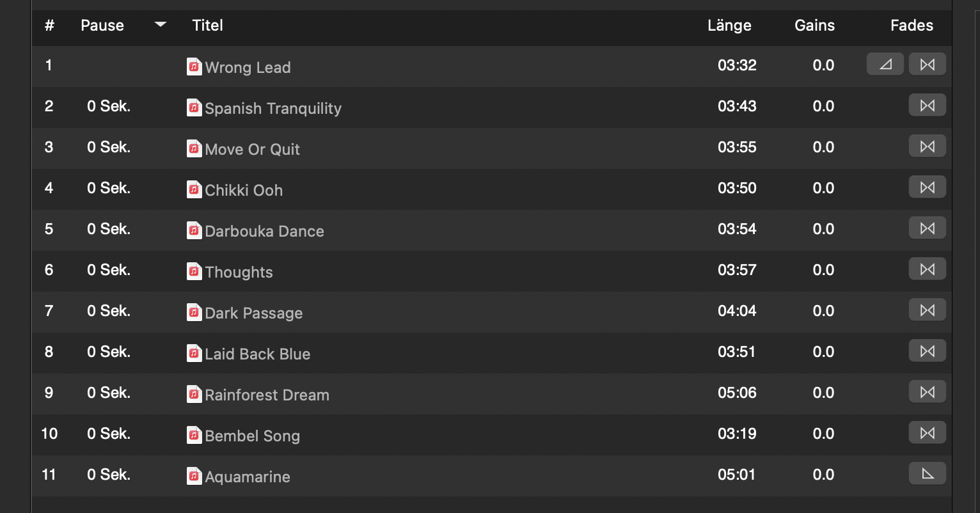Click the Länge column header

pyautogui.click(x=729, y=26)
